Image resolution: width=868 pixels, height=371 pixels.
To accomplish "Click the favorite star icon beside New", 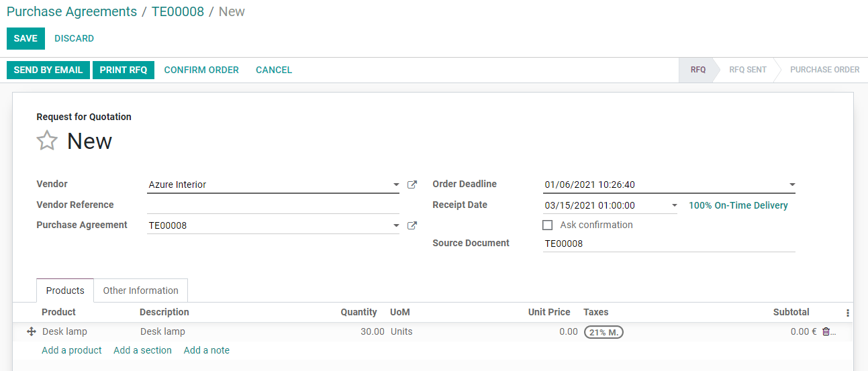I will 47,141.
